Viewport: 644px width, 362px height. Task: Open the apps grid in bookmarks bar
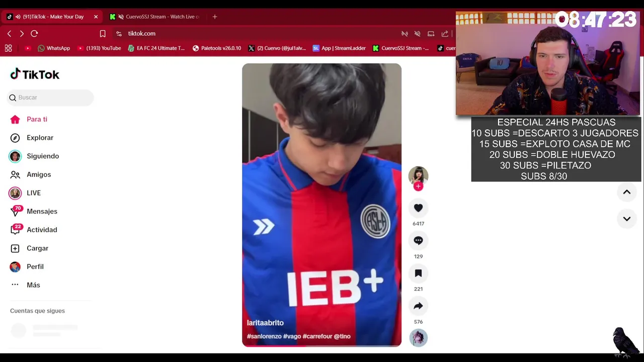click(x=8, y=48)
